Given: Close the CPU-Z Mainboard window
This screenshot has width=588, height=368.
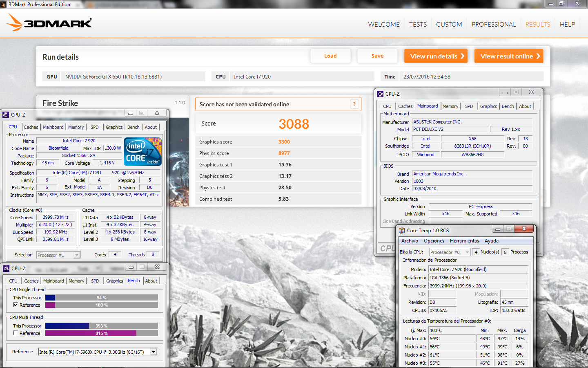Looking at the screenshot, I should [x=531, y=92].
